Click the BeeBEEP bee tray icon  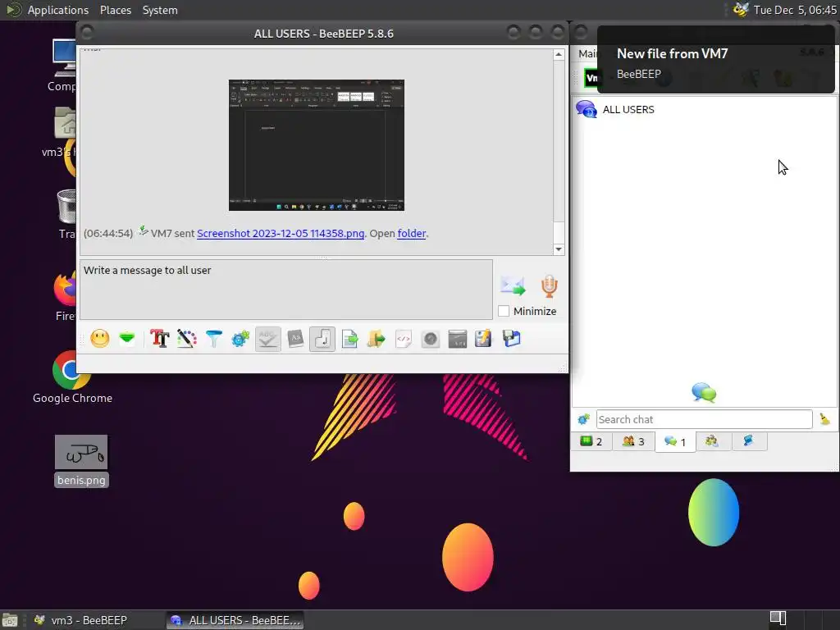(741, 10)
